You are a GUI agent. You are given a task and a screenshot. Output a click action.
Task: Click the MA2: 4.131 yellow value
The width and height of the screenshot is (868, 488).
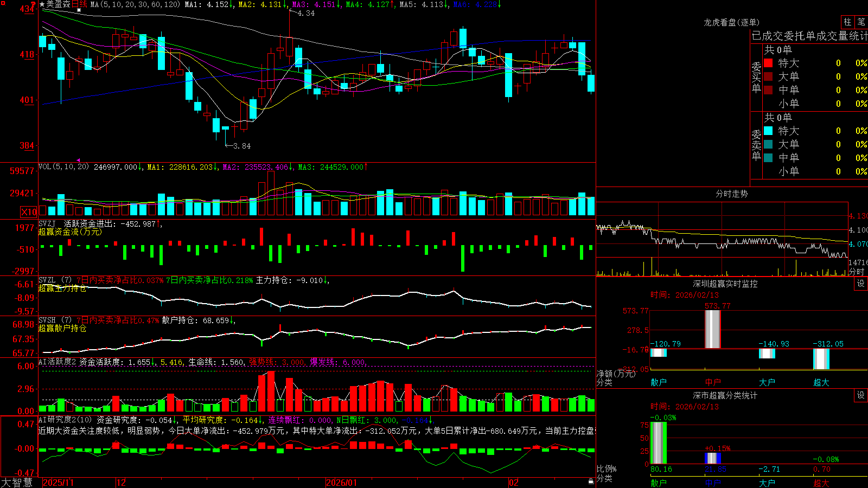(x=263, y=4)
